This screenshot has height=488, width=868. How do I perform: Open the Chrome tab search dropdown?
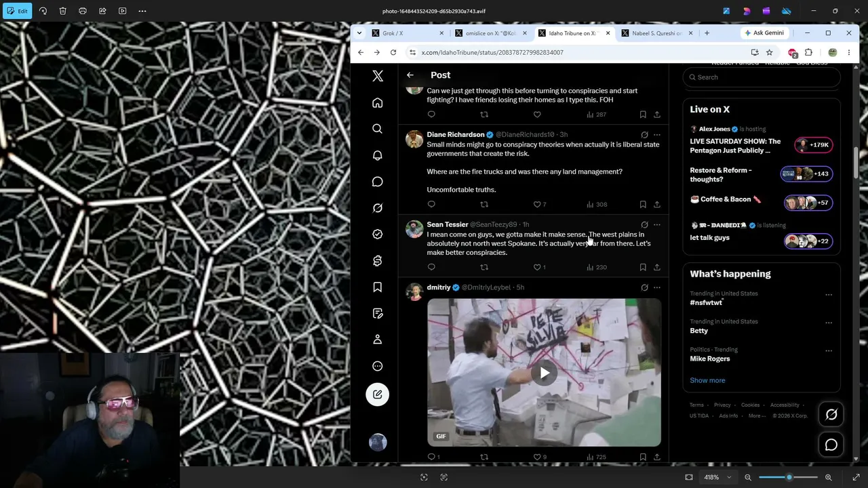point(359,33)
